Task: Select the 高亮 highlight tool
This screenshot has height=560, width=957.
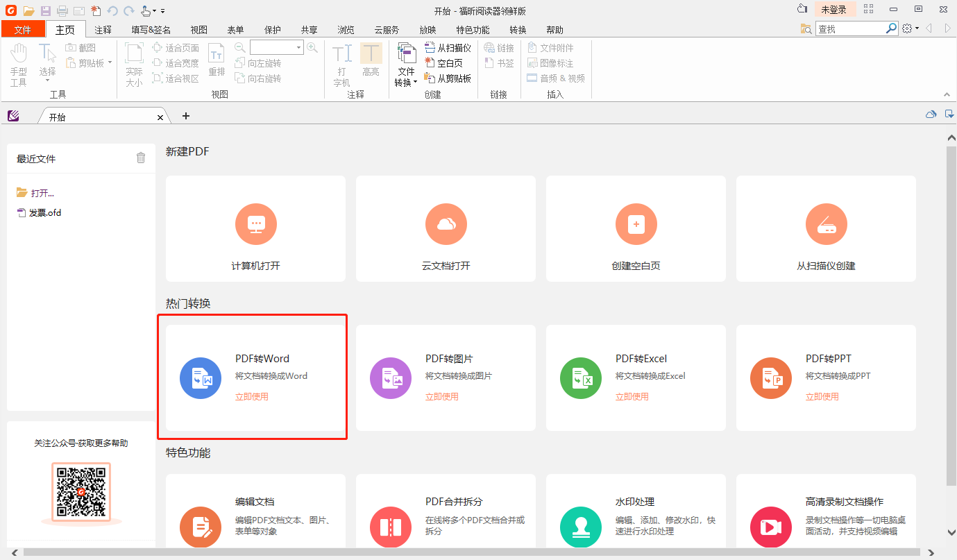Action: (371, 60)
